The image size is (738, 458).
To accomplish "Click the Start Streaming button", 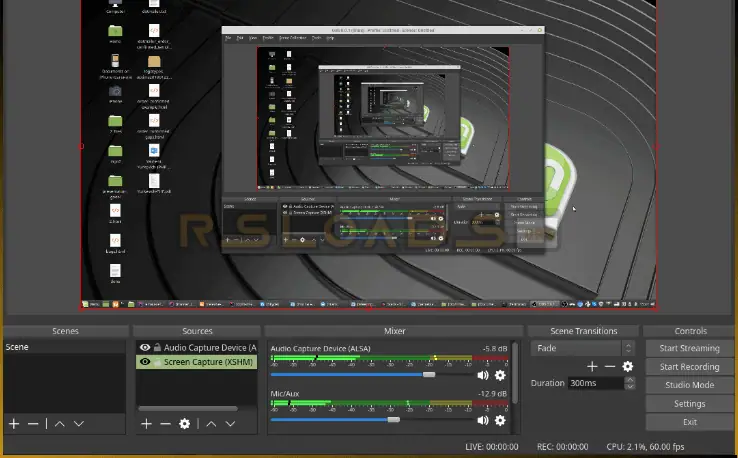I will (x=690, y=348).
